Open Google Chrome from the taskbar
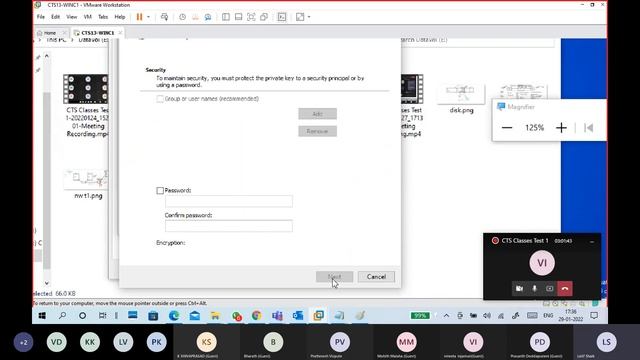This screenshot has width=640, height=360. click(x=256, y=316)
